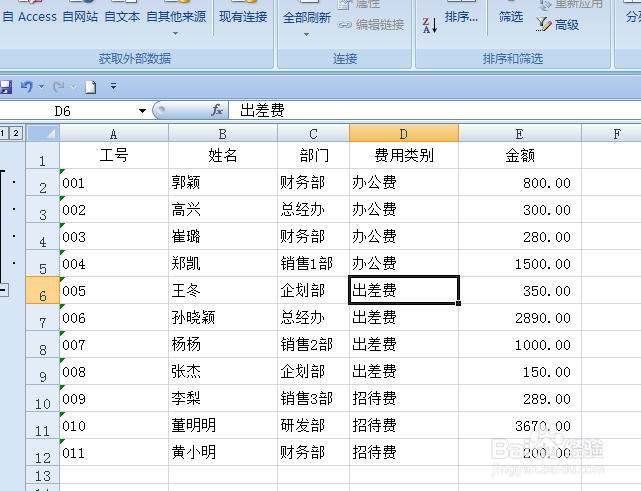This screenshot has height=491, width=641.
Task: Click the 自文本 import button
Action: coord(122,17)
